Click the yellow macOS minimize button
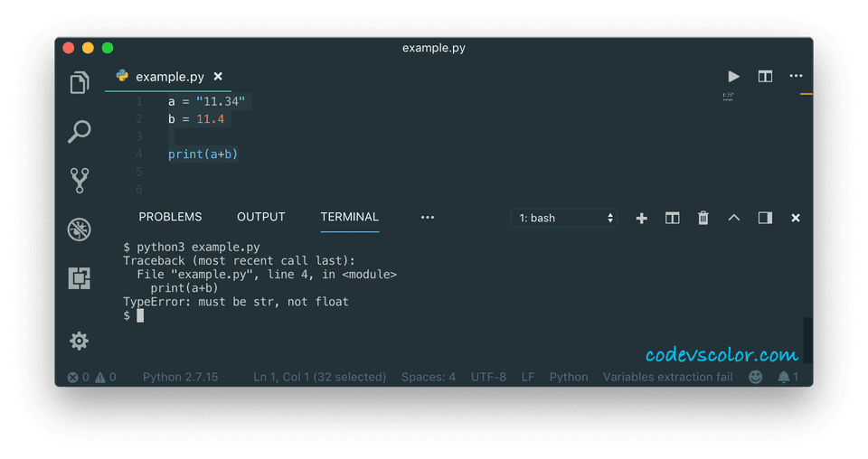868x459 pixels. [x=88, y=48]
